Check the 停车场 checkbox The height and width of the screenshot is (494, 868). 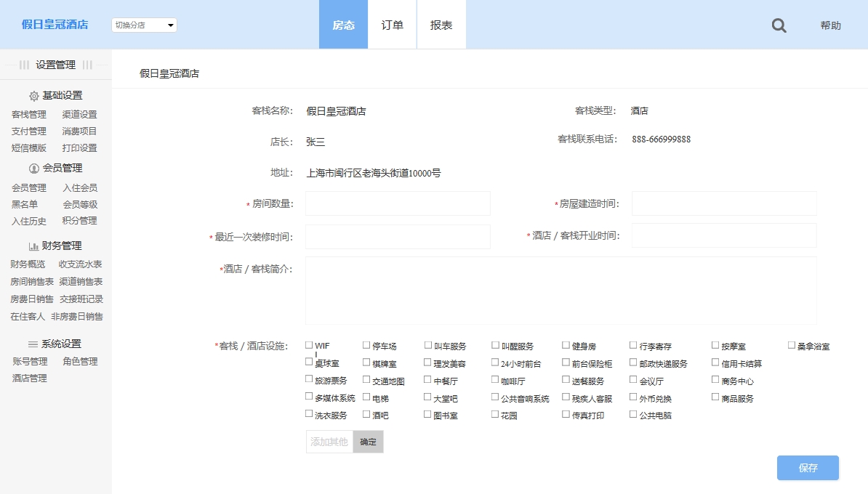[366, 345]
